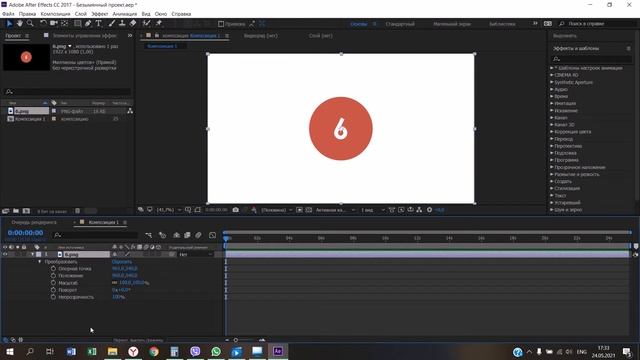This screenshot has height=360, width=640.
Task: Switch to Очередь рендеринга tab
Action: pos(34,222)
